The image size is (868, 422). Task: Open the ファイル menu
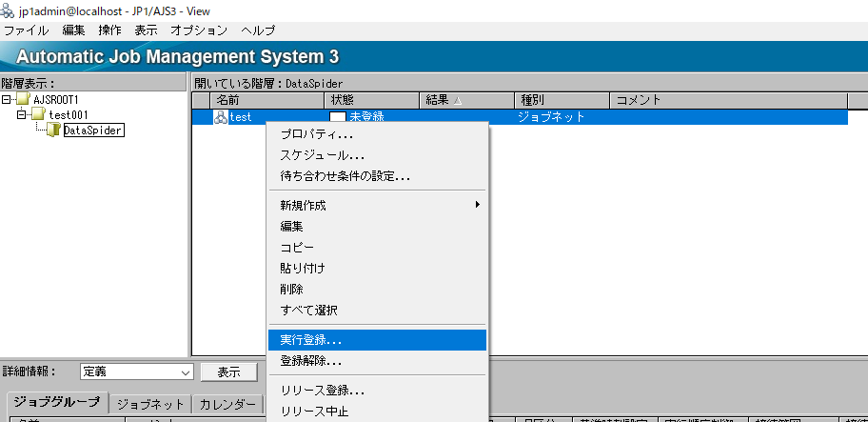pyautogui.click(x=26, y=30)
